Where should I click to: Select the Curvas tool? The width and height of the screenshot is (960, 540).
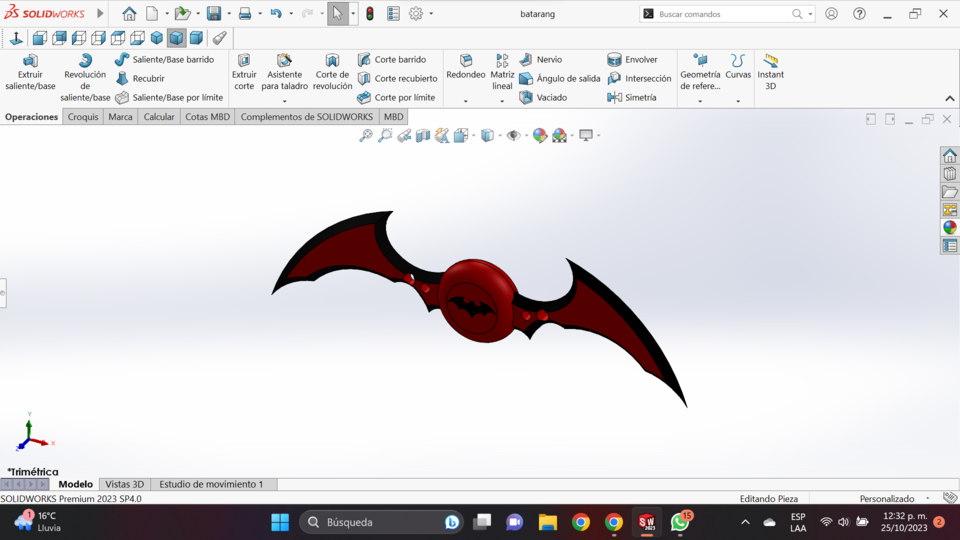pyautogui.click(x=738, y=67)
